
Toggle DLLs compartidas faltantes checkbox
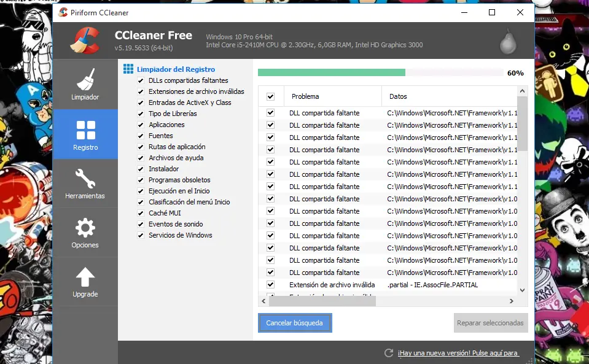pyautogui.click(x=141, y=80)
